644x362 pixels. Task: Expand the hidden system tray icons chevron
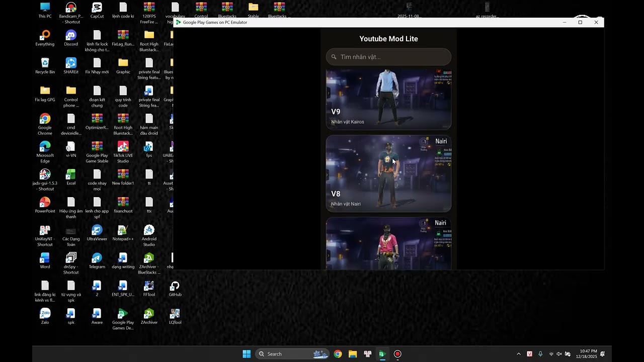click(x=519, y=354)
